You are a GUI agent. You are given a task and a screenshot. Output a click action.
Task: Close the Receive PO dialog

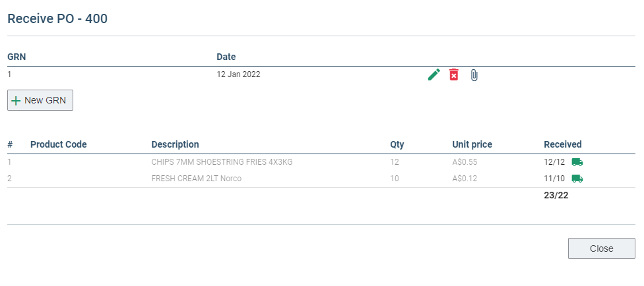pos(601,248)
